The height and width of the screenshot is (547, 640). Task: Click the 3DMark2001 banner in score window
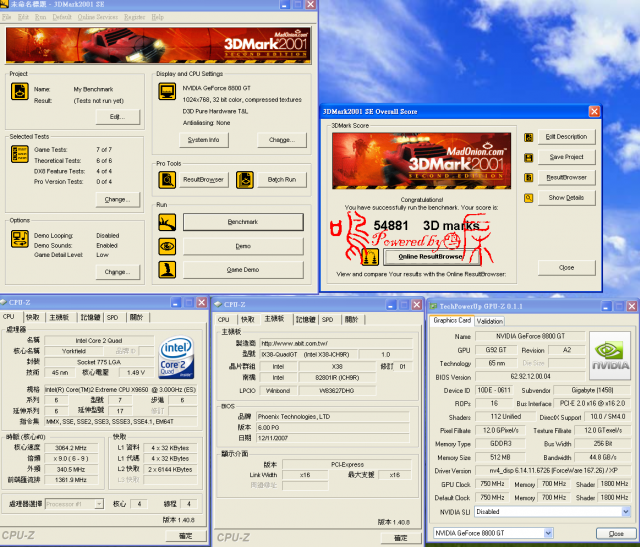coord(421,161)
